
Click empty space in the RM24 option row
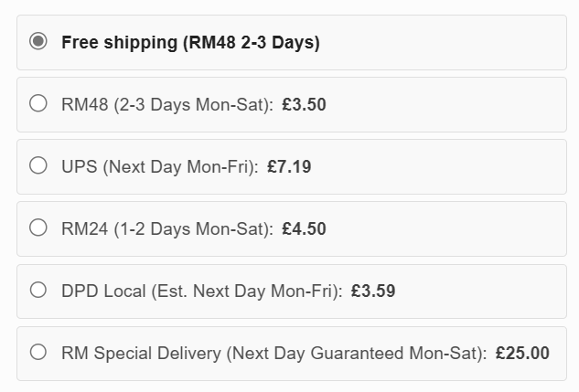point(448,229)
